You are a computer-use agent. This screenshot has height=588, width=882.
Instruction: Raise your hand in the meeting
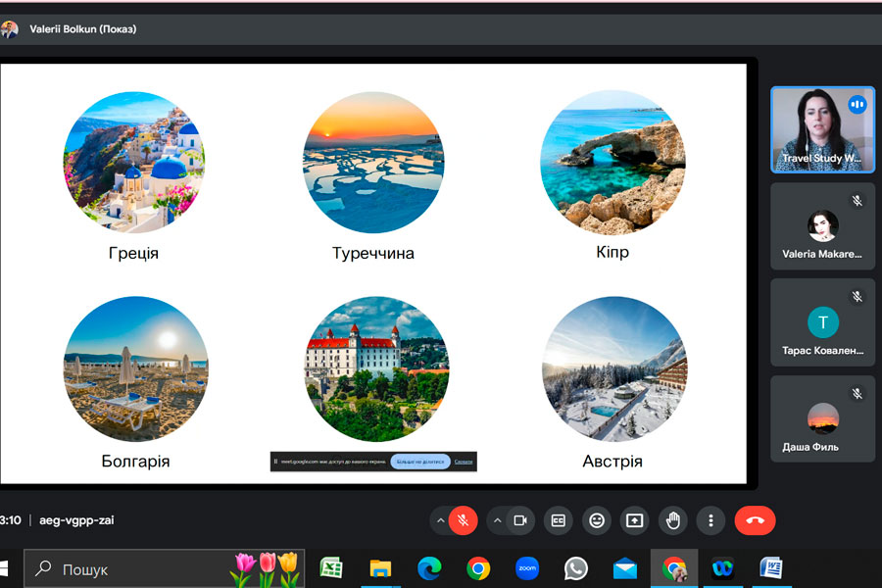[673, 520]
